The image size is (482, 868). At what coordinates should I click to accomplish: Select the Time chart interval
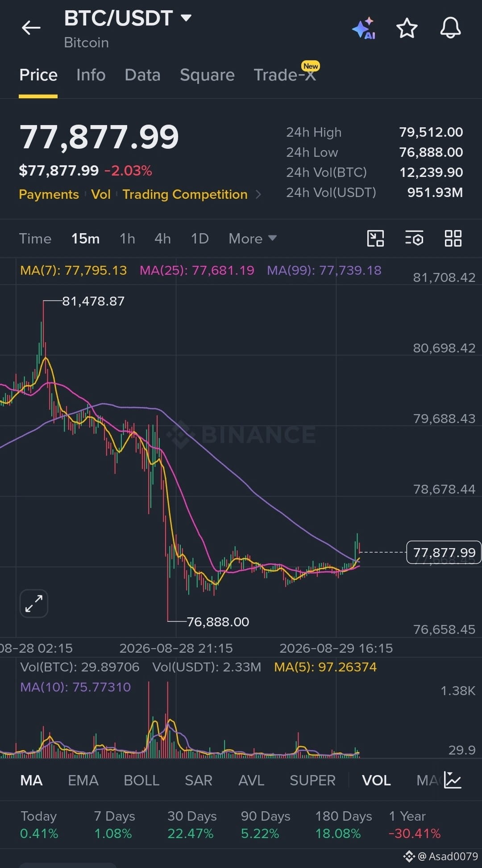coord(35,239)
